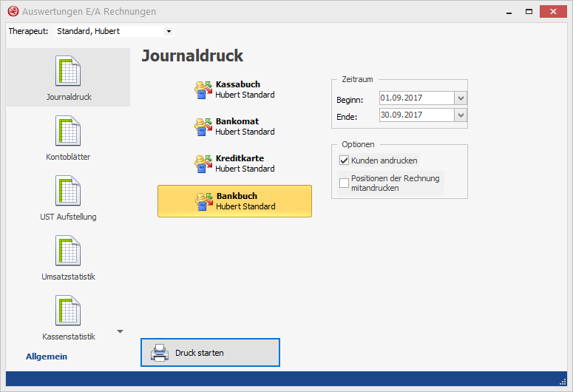The image size is (573, 392).
Task: Click the Kreditkarte journal icon
Action: (203, 163)
